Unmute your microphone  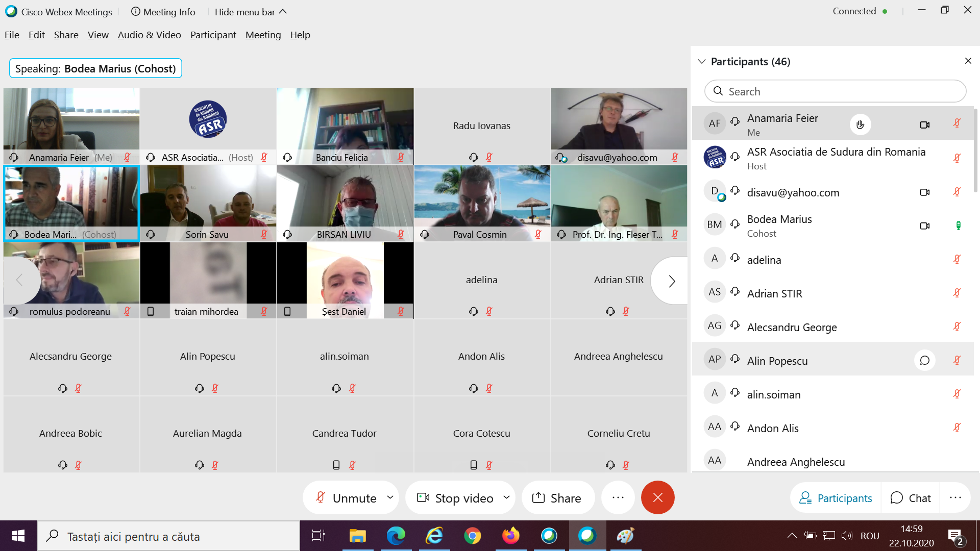point(346,498)
